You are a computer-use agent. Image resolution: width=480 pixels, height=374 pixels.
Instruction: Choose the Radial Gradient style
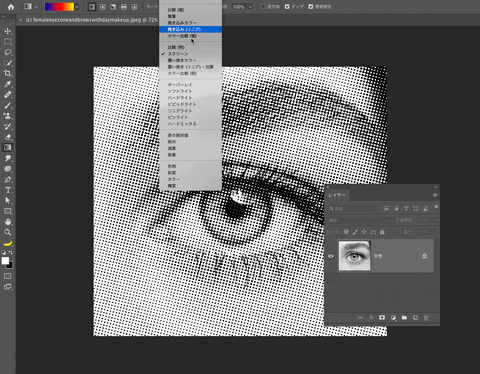point(103,7)
